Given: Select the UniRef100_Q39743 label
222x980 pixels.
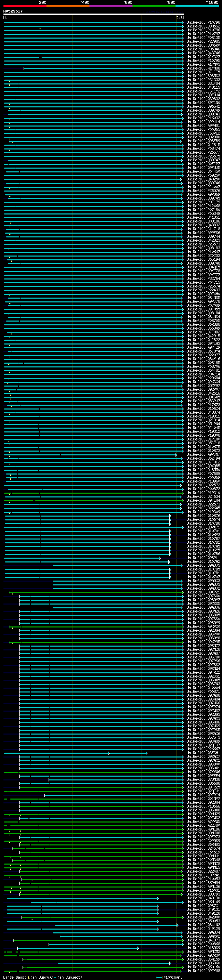Looking at the screenshot, I should [x=203, y=114].
